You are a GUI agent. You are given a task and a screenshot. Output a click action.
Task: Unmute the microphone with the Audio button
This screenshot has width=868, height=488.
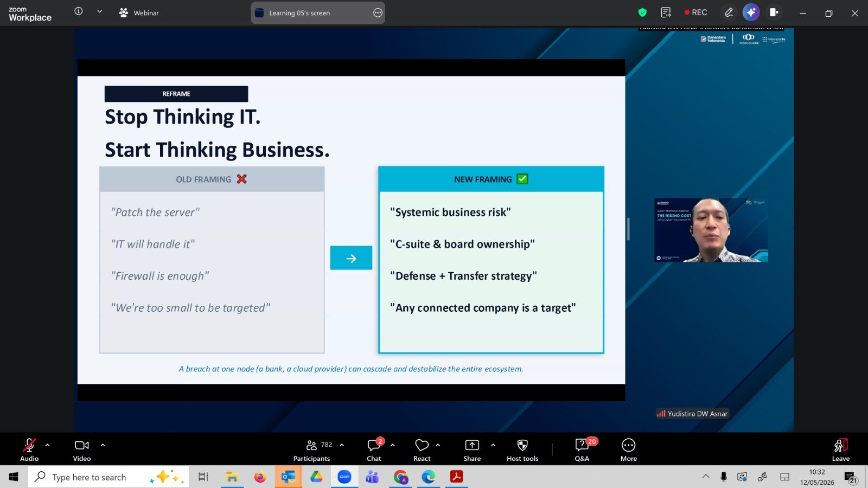point(29,450)
